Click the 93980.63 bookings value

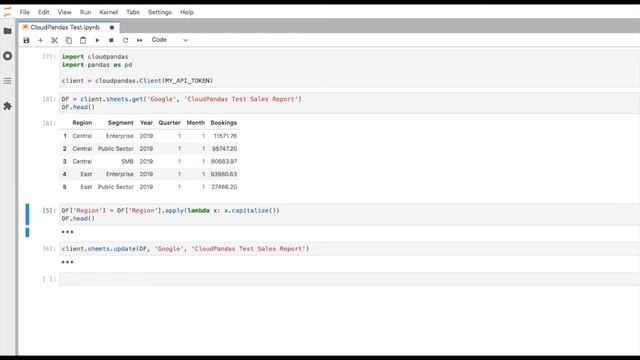224,174
